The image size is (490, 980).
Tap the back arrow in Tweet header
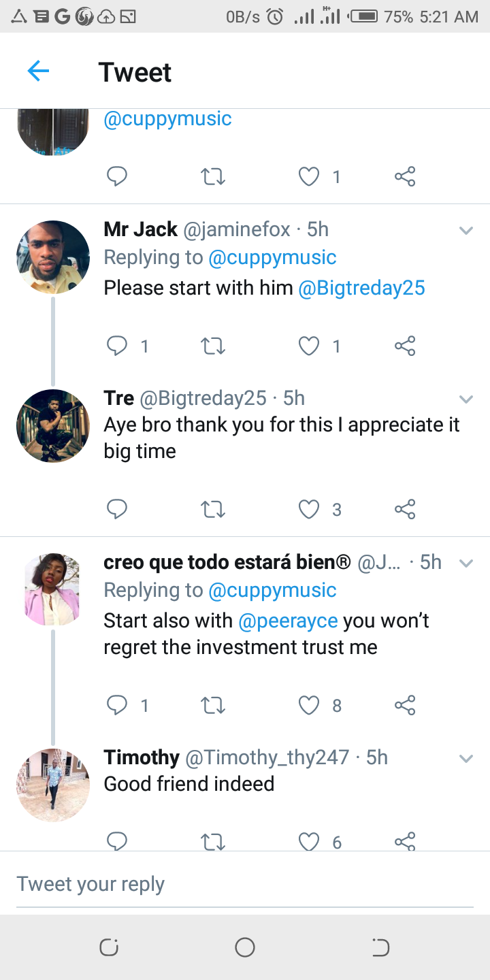38,71
